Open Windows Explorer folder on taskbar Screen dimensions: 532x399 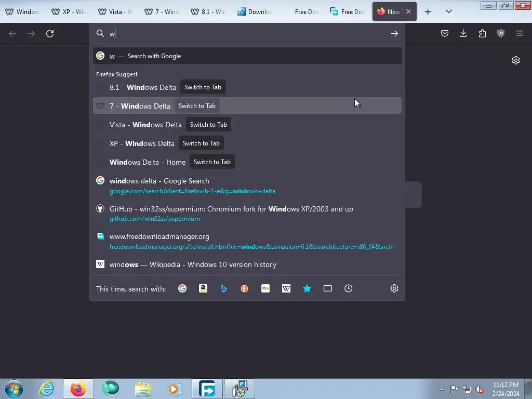tap(143, 389)
